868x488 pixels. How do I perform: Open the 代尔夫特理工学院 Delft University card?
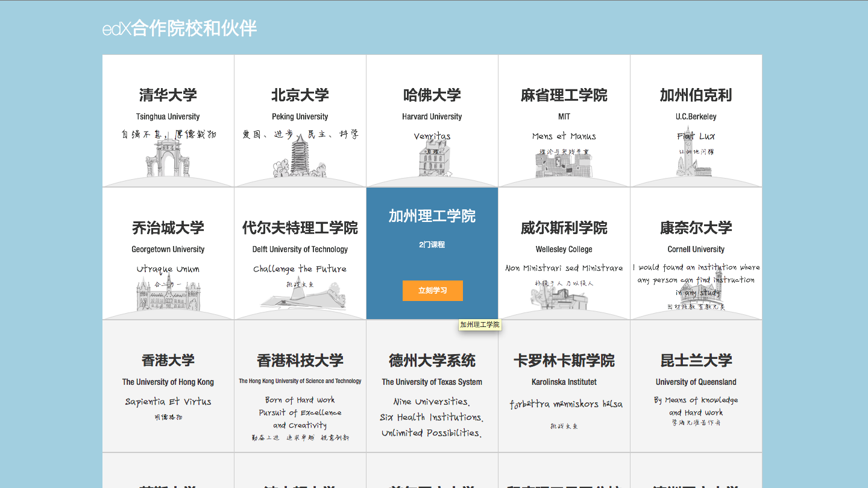coord(300,253)
